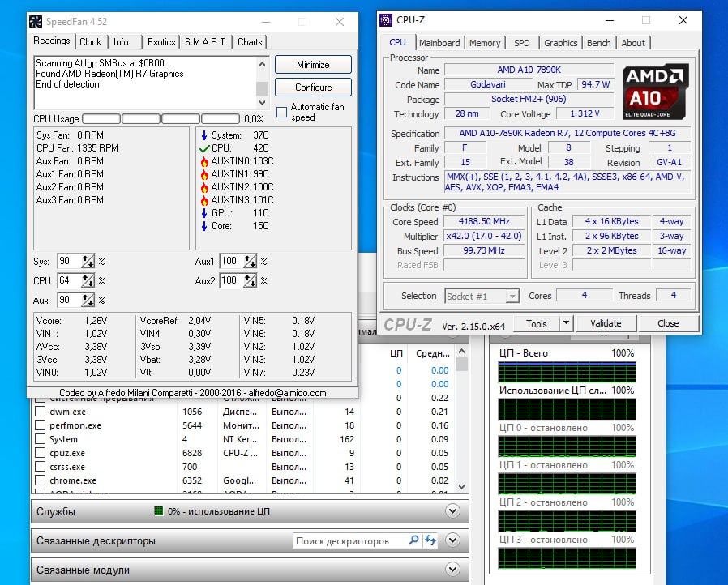Image resolution: width=728 pixels, height=585 pixels.
Task: Check the box next to csrss.exe
Action: pos(41,467)
